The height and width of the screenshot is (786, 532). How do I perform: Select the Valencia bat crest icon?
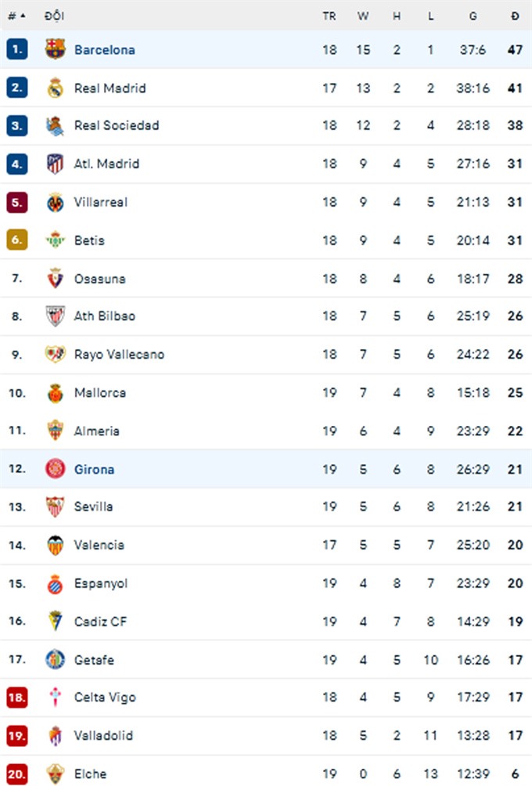coord(55,546)
